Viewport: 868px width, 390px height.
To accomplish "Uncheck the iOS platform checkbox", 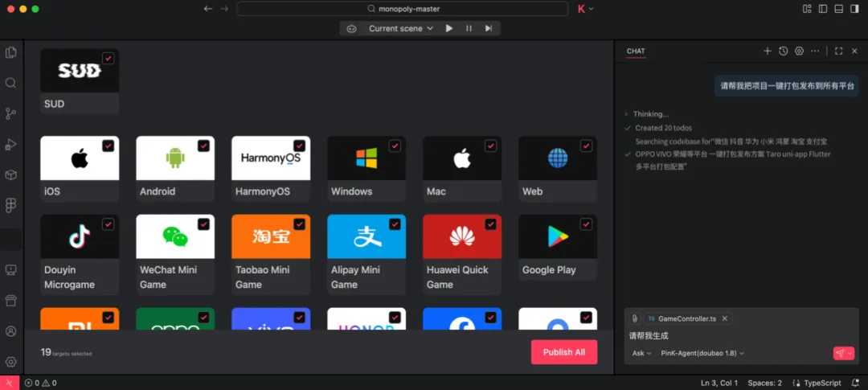I will (x=108, y=146).
